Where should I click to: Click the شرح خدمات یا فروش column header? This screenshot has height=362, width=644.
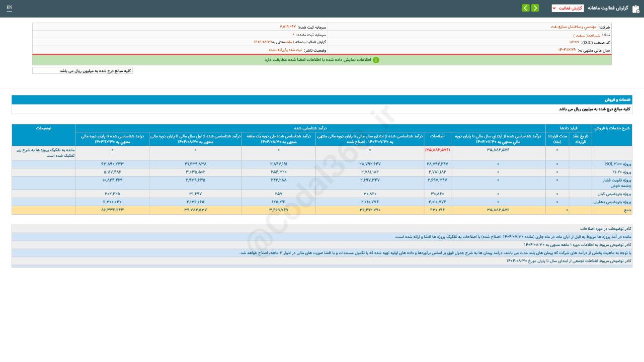(x=612, y=128)
